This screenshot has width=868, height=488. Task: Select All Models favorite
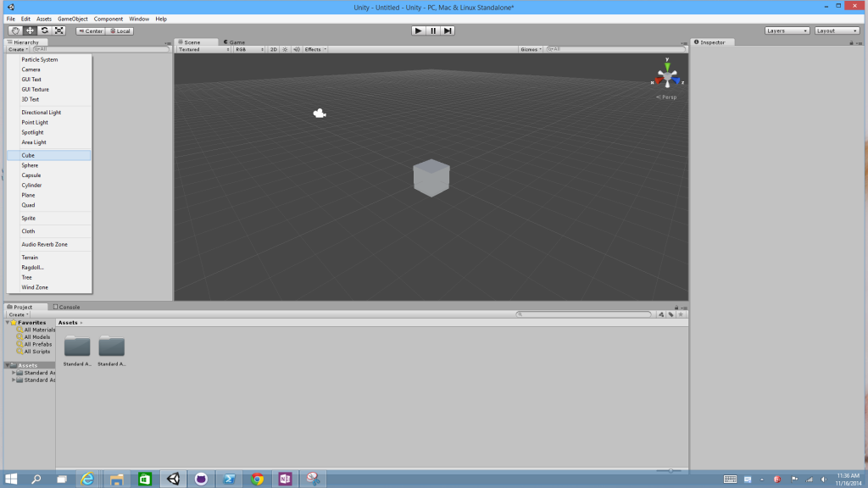[x=33, y=337]
